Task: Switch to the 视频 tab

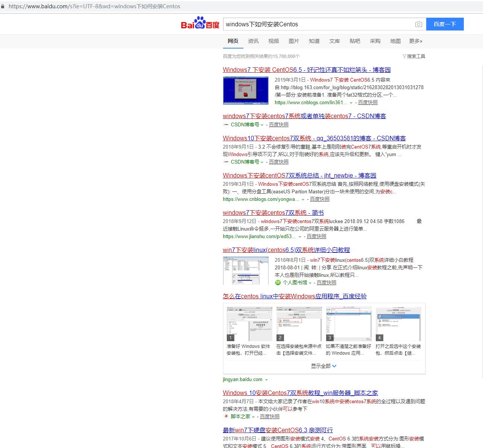Action: 273,41
